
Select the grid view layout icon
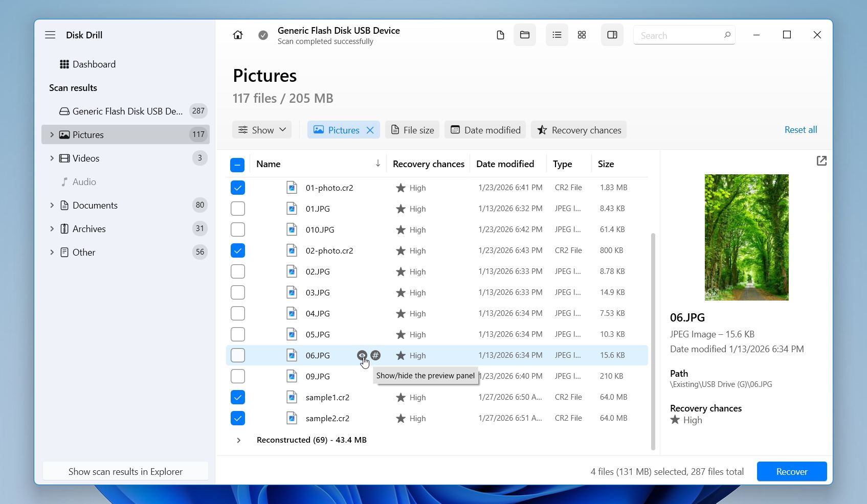[x=582, y=35]
